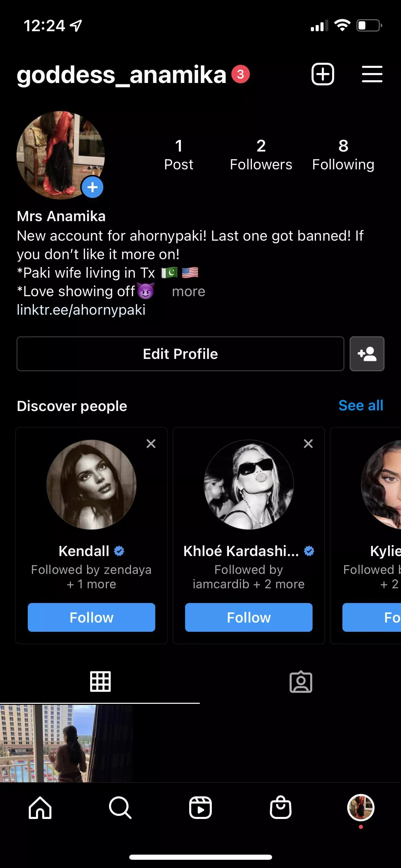Switch to the posts grid tab
This screenshot has height=868, width=401.
100,682
